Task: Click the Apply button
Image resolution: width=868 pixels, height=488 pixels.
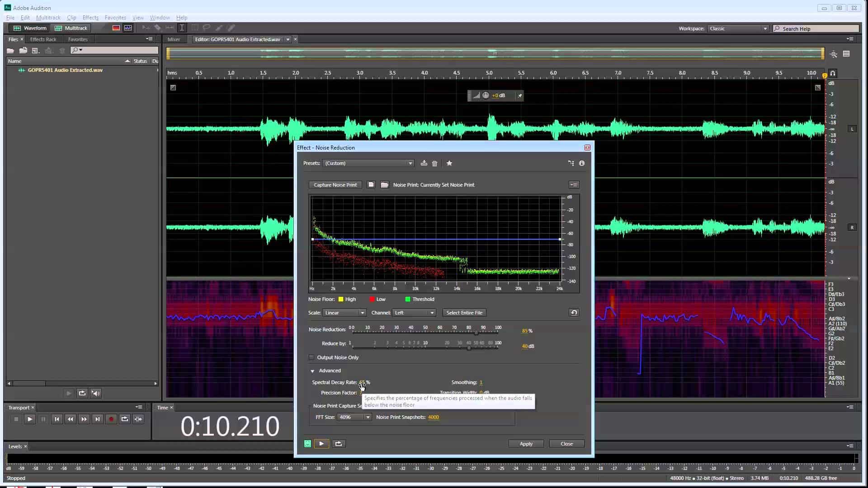Action: (x=526, y=444)
